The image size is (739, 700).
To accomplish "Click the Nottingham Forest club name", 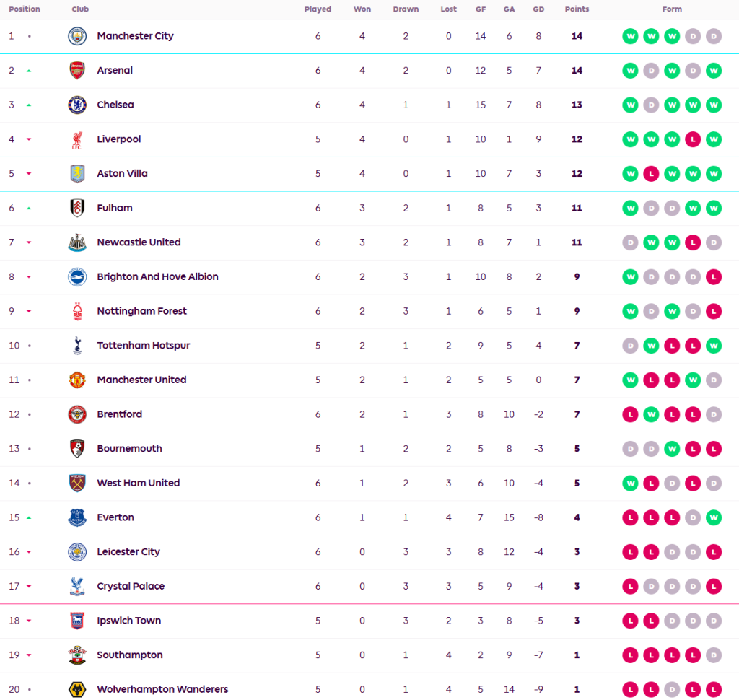I will click(141, 311).
